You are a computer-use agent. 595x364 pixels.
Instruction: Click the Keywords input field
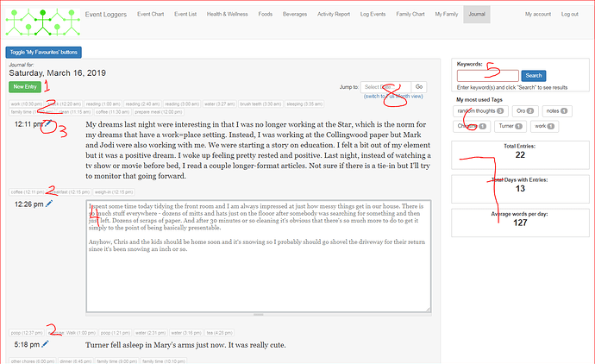pyautogui.click(x=488, y=76)
